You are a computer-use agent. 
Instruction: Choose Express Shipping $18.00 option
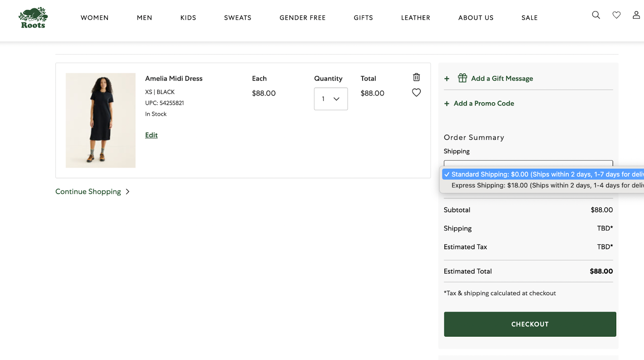[543, 185]
